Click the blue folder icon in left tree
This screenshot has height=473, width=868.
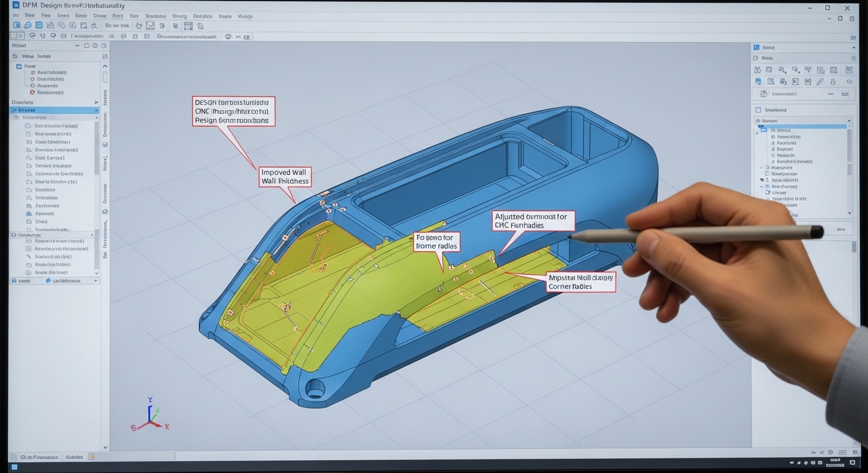pos(18,67)
